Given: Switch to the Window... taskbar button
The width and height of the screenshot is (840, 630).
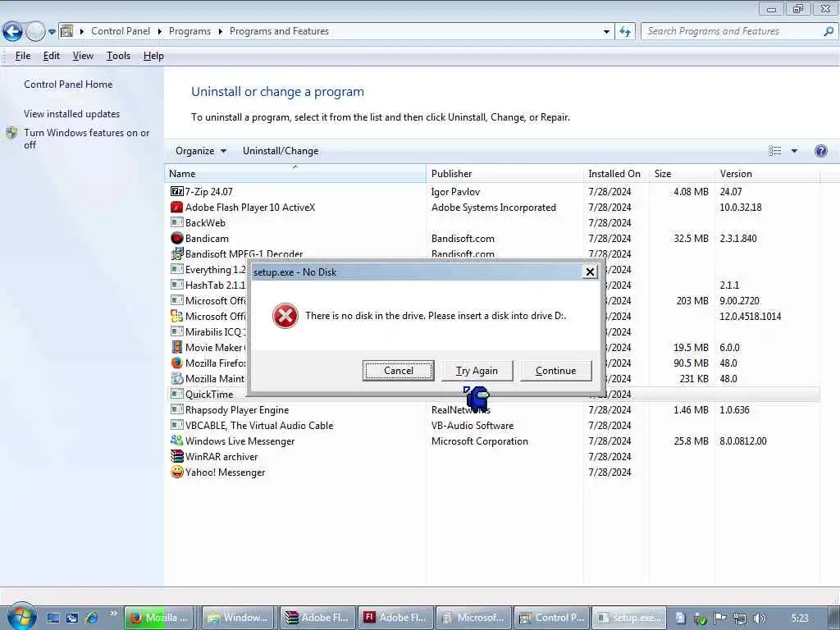Looking at the screenshot, I should pos(238,618).
